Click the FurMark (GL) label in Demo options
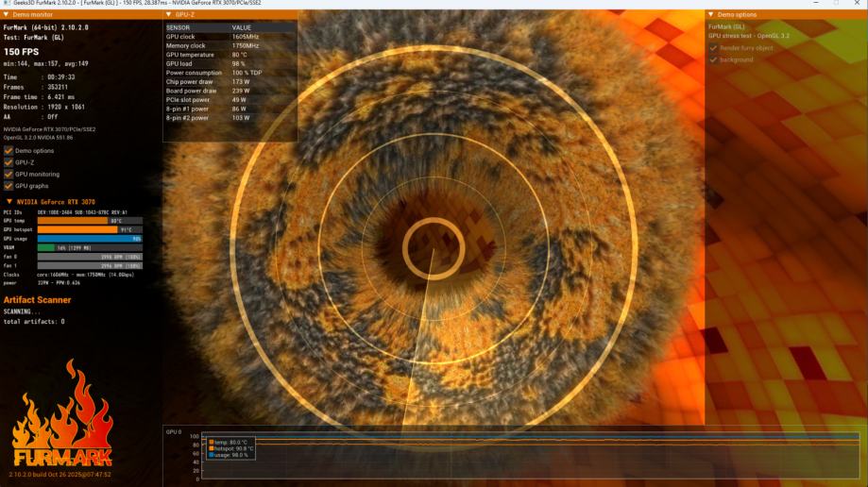This screenshot has height=487, width=868. pyautogui.click(x=727, y=26)
